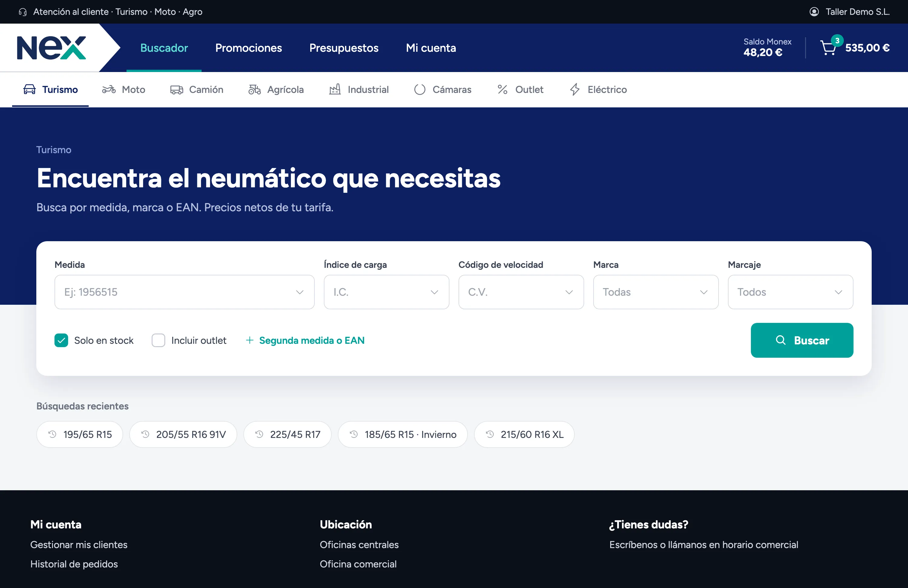Open the Marca dropdown
Screen dimensions: 908x588
point(656,292)
